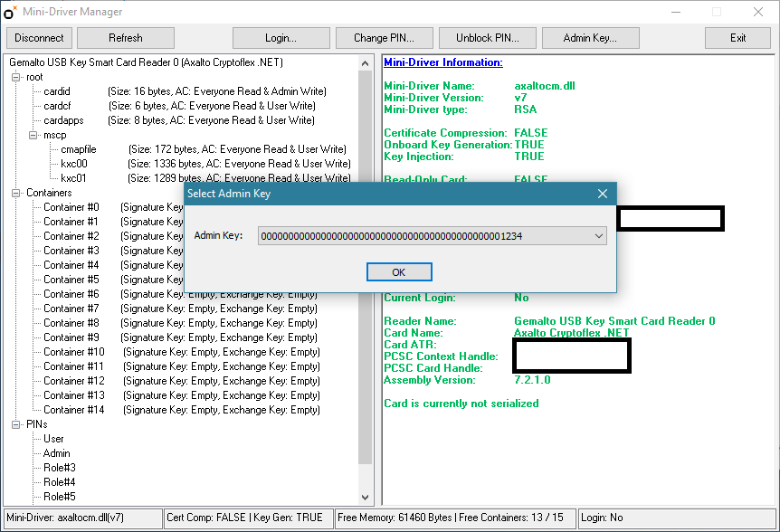Click the Exit button

click(737, 38)
